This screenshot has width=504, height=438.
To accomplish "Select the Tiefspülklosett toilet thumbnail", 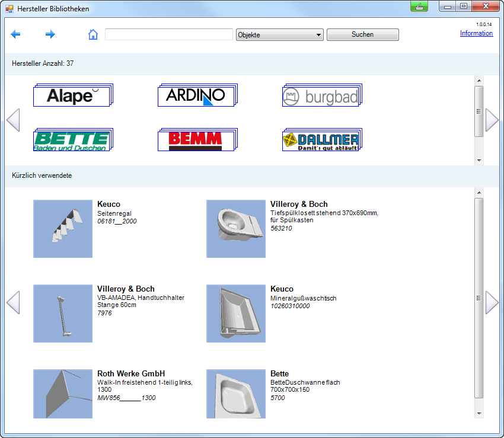I will pos(236,229).
